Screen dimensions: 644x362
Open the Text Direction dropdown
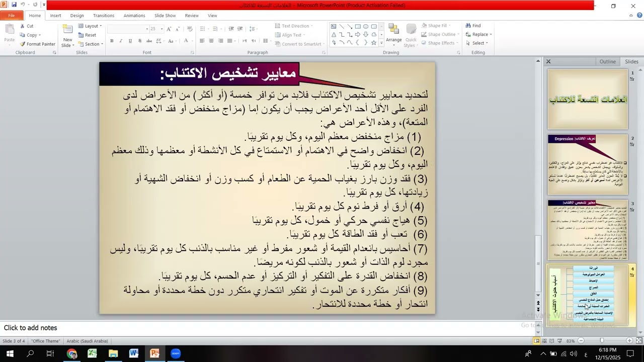coord(294,26)
